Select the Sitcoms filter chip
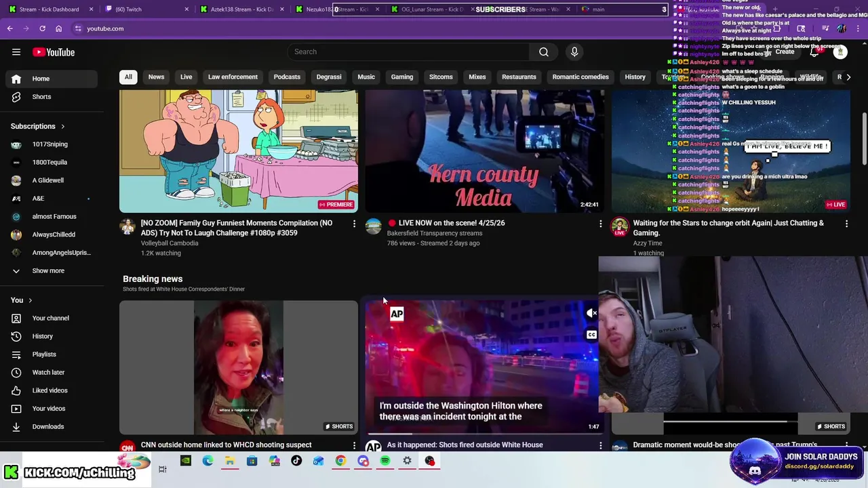Image resolution: width=868 pixels, height=488 pixels. [x=441, y=77]
